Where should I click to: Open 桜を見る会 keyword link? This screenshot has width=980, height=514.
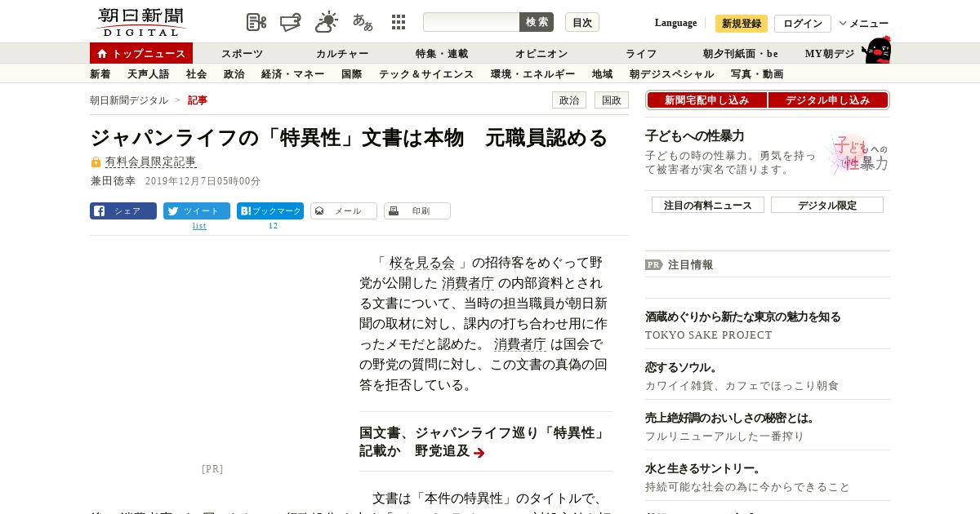422,263
